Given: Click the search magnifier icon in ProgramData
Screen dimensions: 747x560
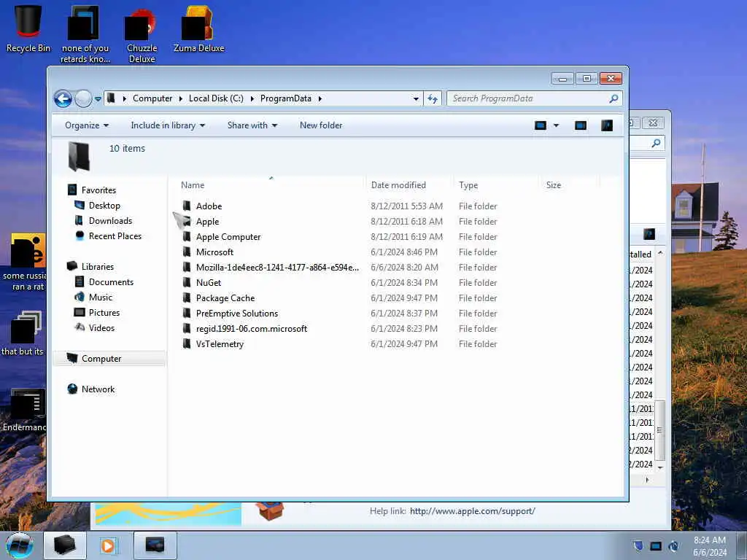Looking at the screenshot, I should tap(614, 98).
